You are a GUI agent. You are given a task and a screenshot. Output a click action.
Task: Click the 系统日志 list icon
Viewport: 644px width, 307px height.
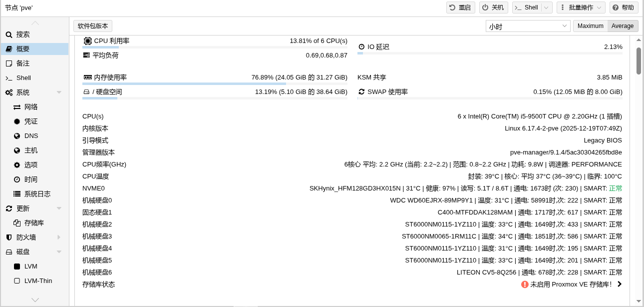coord(17,194)
